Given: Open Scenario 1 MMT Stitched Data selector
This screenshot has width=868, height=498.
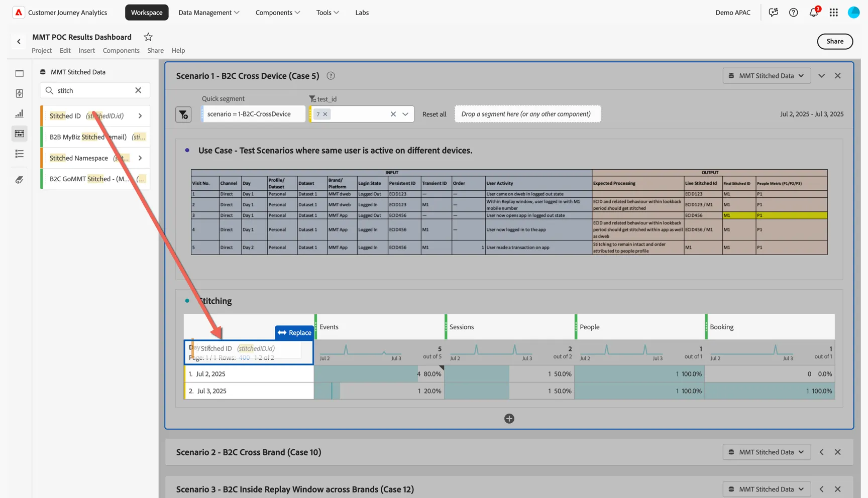Looking at the screenshot, I should pos(767,76).
